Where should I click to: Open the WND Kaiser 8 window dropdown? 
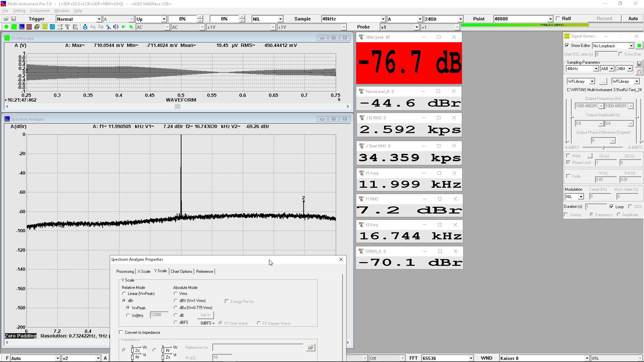[x=587, y=358]
